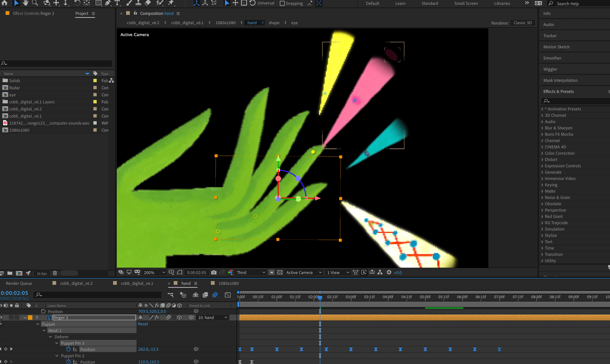Open the Wiggler panel
610x364 pixels.
pos(550,69)
